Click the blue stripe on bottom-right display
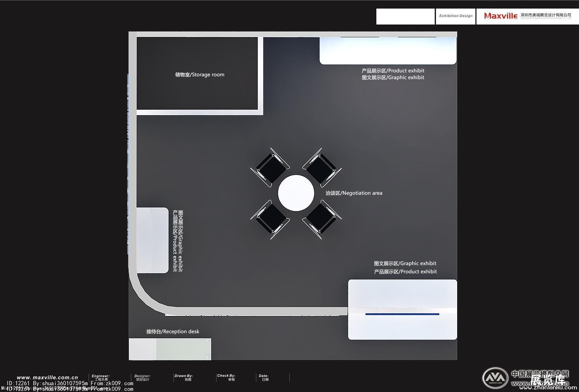The image size is (579, 392). (402, 314)
